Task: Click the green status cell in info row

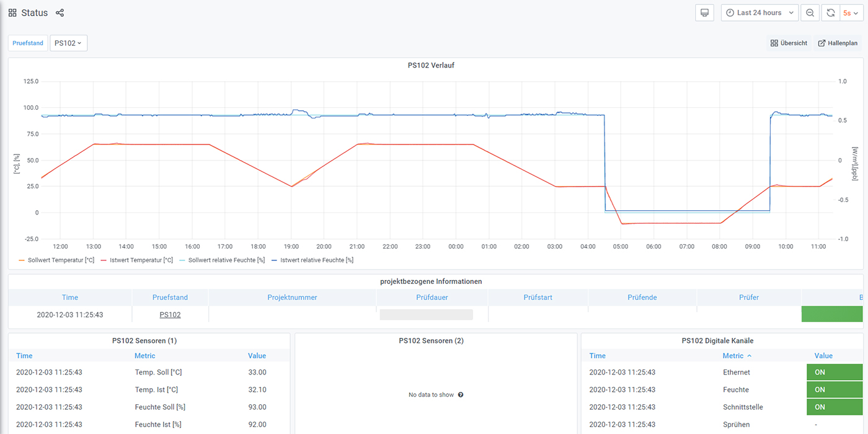Action: point(831,314)
